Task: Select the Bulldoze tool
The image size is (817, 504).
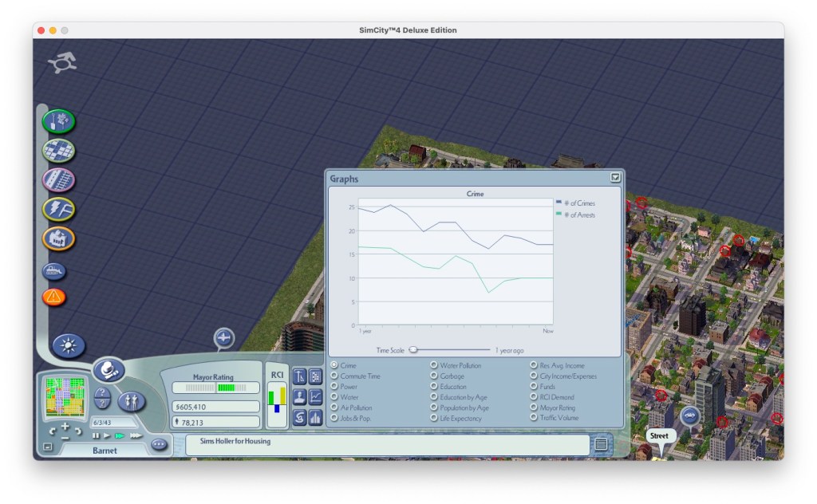Action: [x=54, y=271]
